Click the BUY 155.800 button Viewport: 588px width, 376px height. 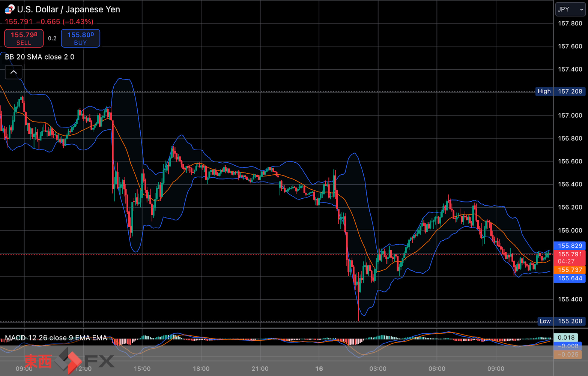[x=80, y=38]
